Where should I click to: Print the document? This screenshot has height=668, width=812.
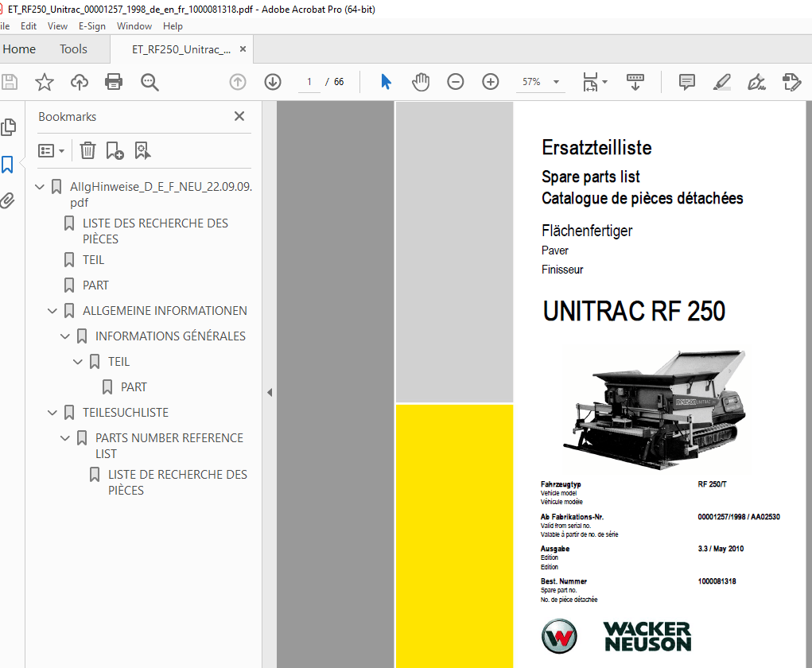pos(114,81)
